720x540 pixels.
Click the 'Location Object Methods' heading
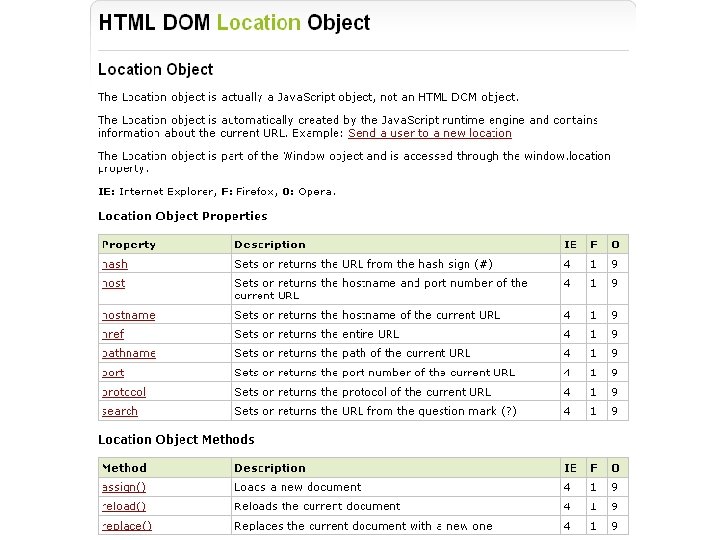click(176, 440)
